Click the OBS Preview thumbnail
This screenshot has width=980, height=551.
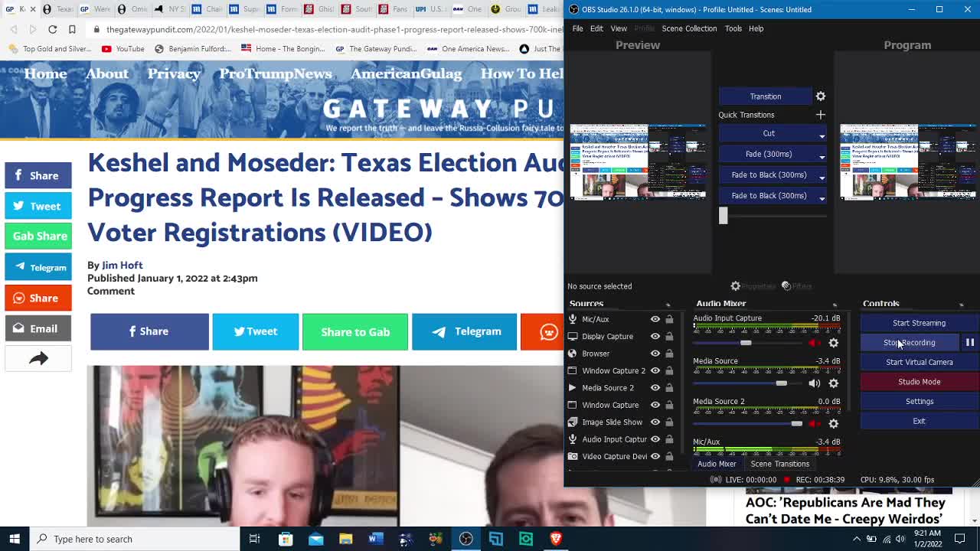click(638, 161)
